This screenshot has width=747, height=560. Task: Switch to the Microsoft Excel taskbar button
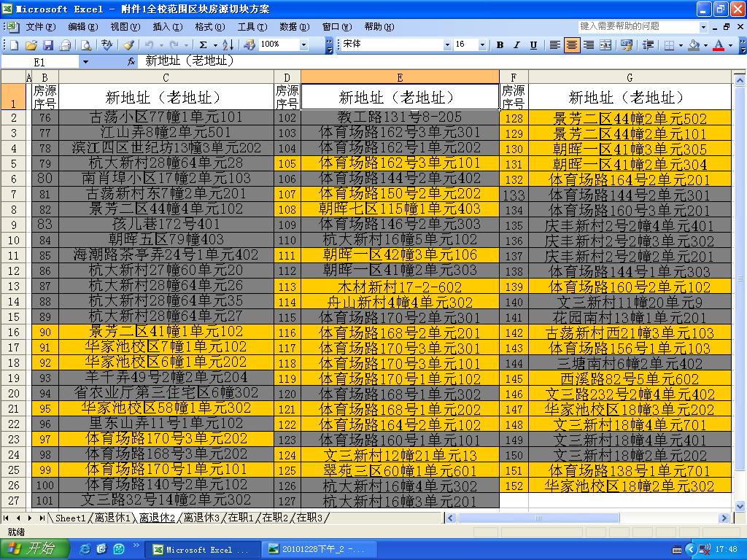tap(202, 550)
